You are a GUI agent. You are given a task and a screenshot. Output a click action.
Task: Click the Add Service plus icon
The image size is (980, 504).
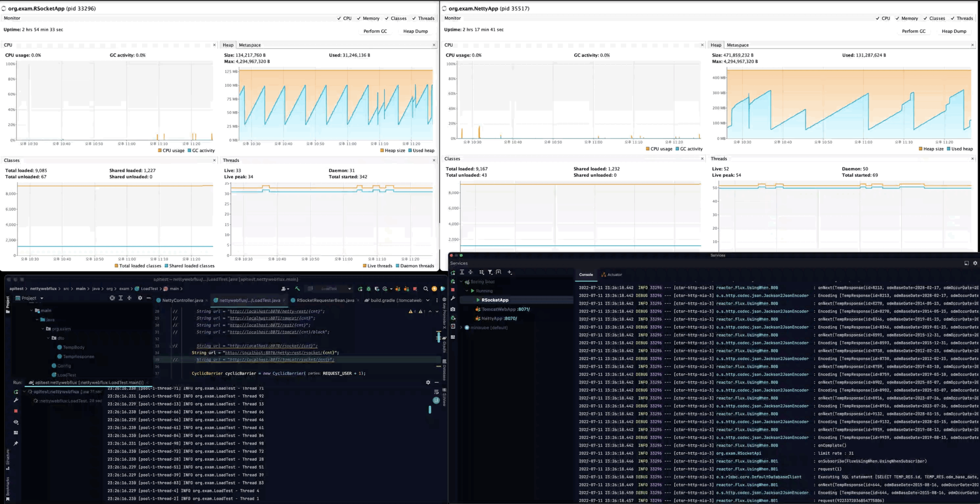509,272
